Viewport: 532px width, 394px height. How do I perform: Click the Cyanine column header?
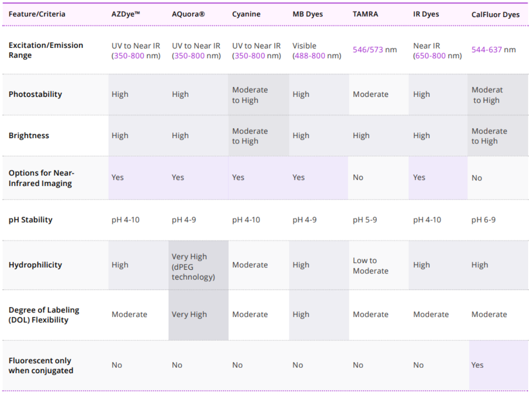246,14
